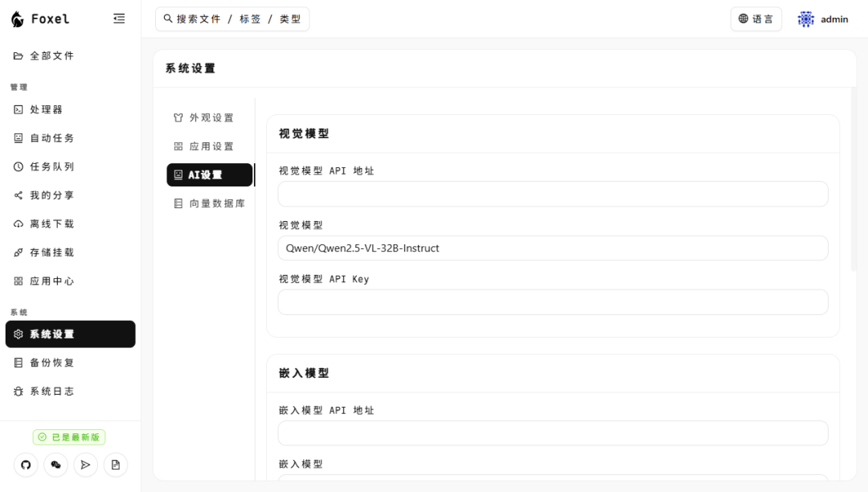The image size is (868, 492).
Task: Collapse the sidebar with the toggle icon
Action: pyautogui.click(x=119, y=18)
